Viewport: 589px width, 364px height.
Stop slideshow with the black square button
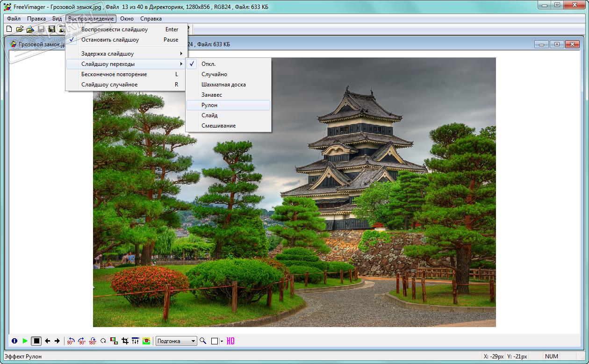[x=36, y=341]
